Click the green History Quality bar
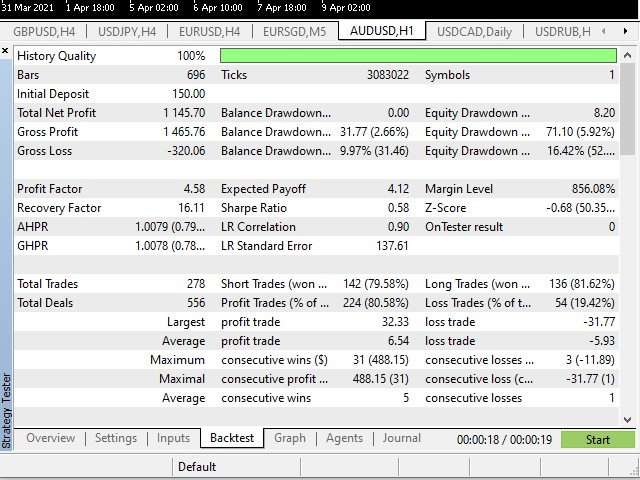 pyautogui.click(x=418, y=56)
